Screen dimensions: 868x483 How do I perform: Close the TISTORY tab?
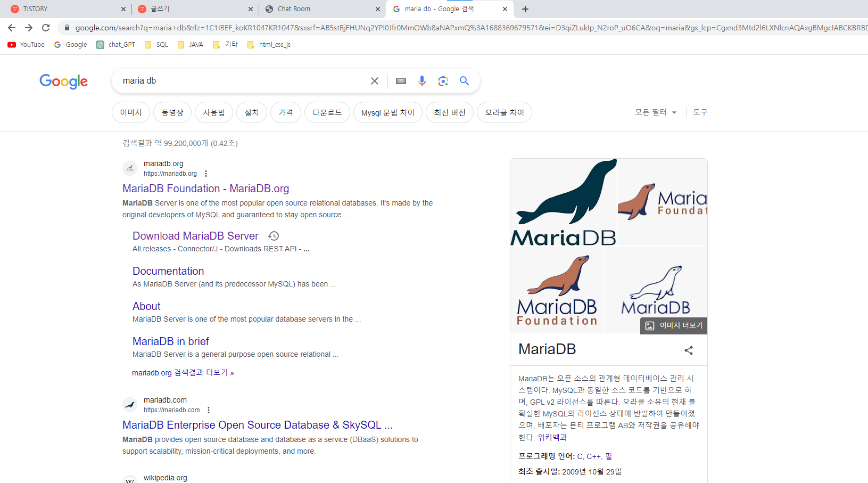tap(123, 9)
